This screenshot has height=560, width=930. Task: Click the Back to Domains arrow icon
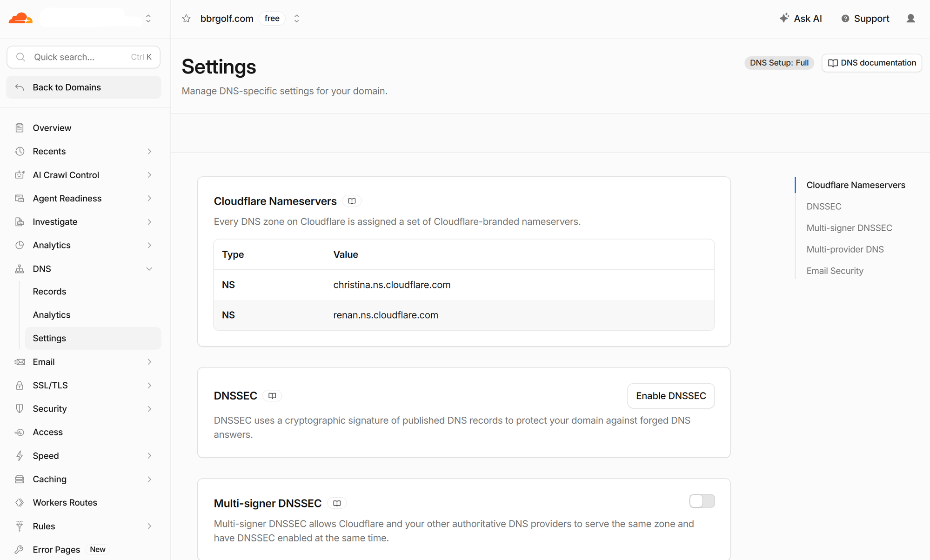click(20, 87)
